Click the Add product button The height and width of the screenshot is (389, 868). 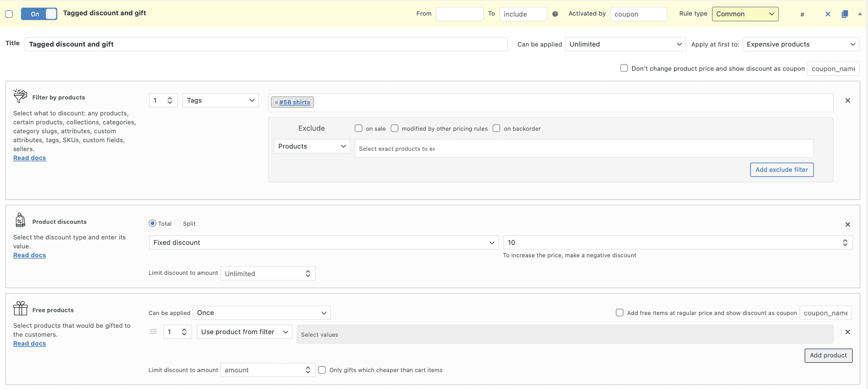(828, 355)
